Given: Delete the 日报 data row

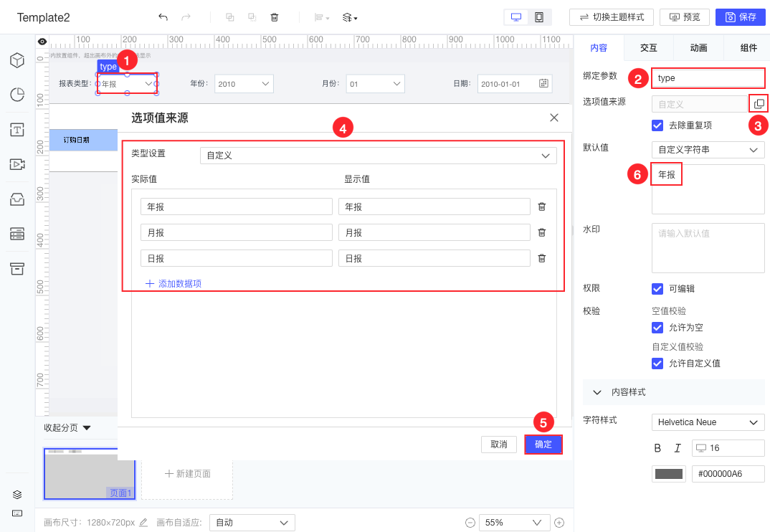Looking at the screenshot, I should (541, 258).
